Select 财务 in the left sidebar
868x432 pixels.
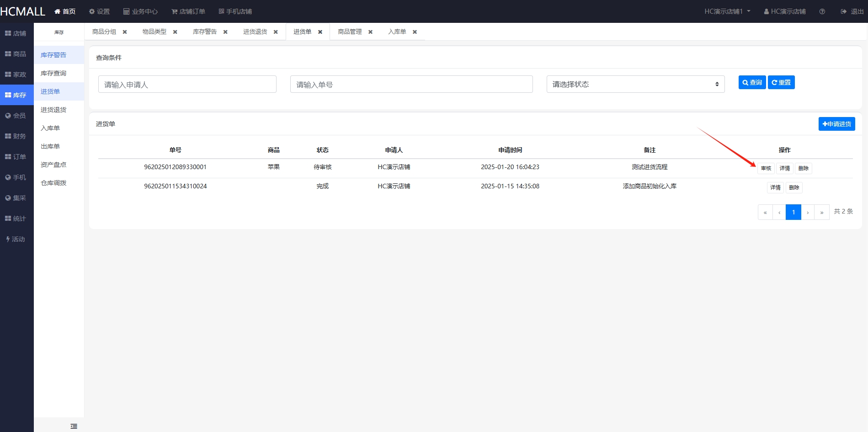(x=17, y=136)
